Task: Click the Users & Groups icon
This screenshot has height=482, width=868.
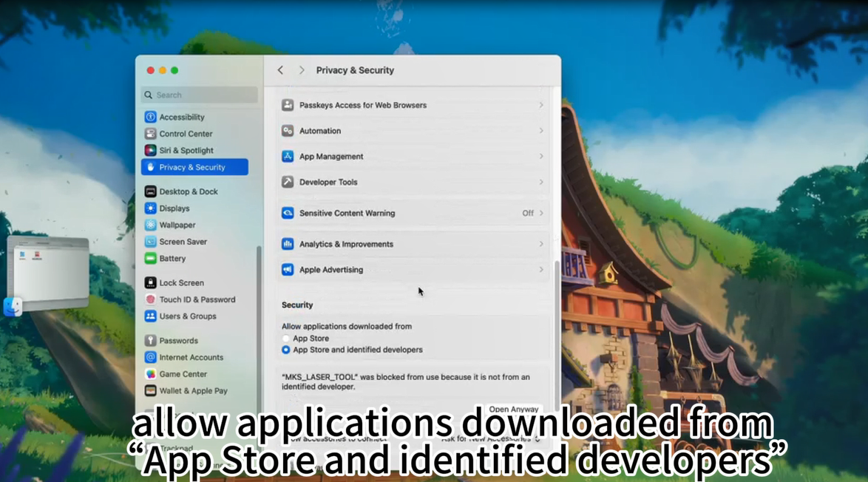Action: click(x=150, y=316)
